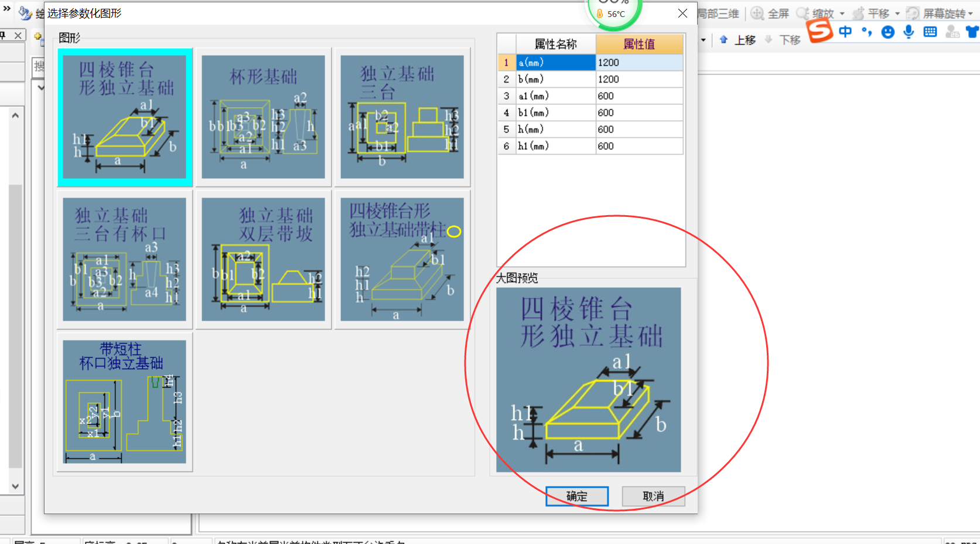
Task: Click the Sogou input S logo icon
Action: tap(820, 30)
